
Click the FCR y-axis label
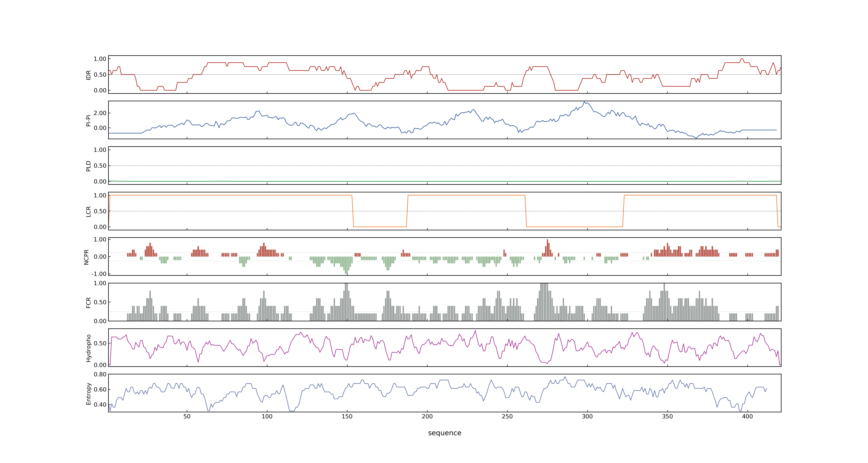coord(88,302)
